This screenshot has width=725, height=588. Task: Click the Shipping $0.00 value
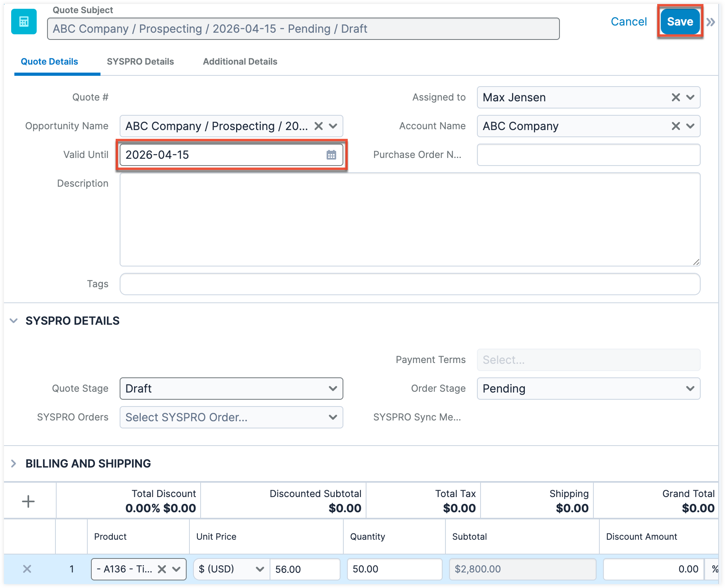(x=572, y=508)
